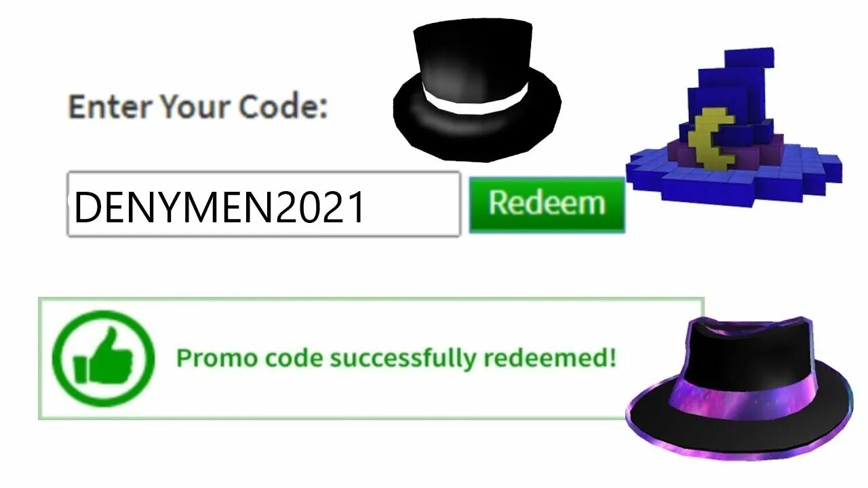The width and height of the screenshot is (868, 488).
Task: Click the DENYMEN2021 text in the field
Action: tap(220, 209)
